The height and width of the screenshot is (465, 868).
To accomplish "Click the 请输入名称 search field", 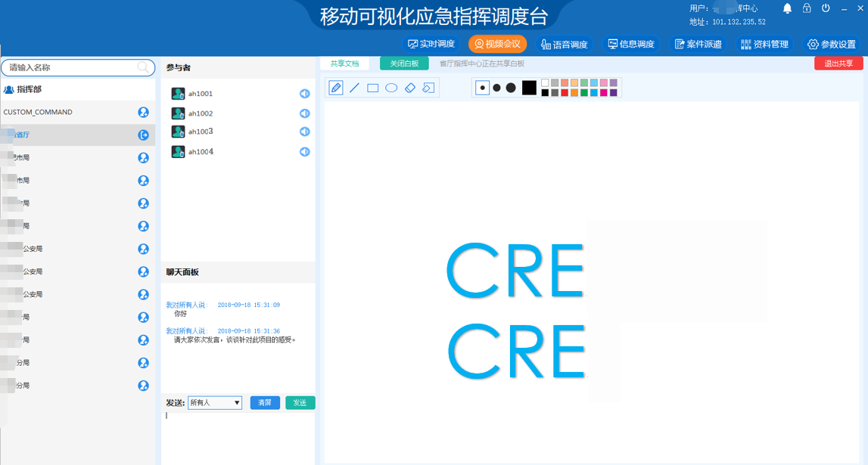I will (72, 67).
